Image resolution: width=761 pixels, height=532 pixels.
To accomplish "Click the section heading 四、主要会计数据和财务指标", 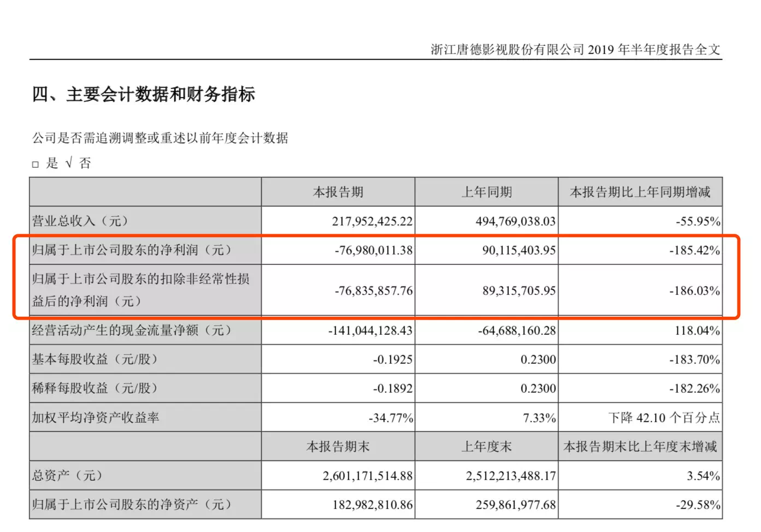I will point(144,94).
